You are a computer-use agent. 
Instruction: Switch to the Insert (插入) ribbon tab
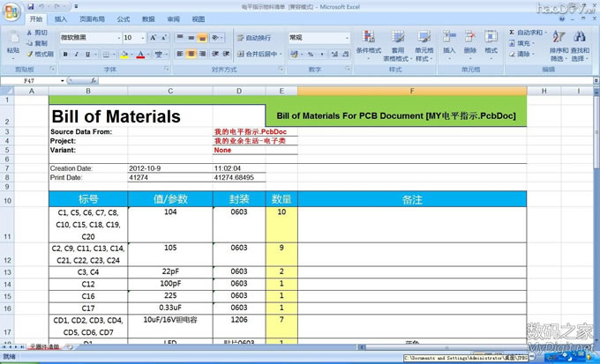point(61,19)
